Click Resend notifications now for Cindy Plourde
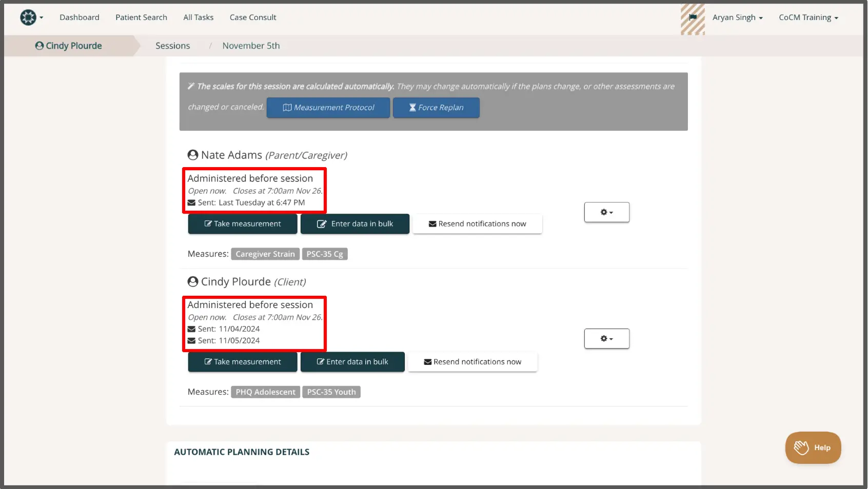Image resolution: width=868 pixels, height=489 pixels. (472, 362)
